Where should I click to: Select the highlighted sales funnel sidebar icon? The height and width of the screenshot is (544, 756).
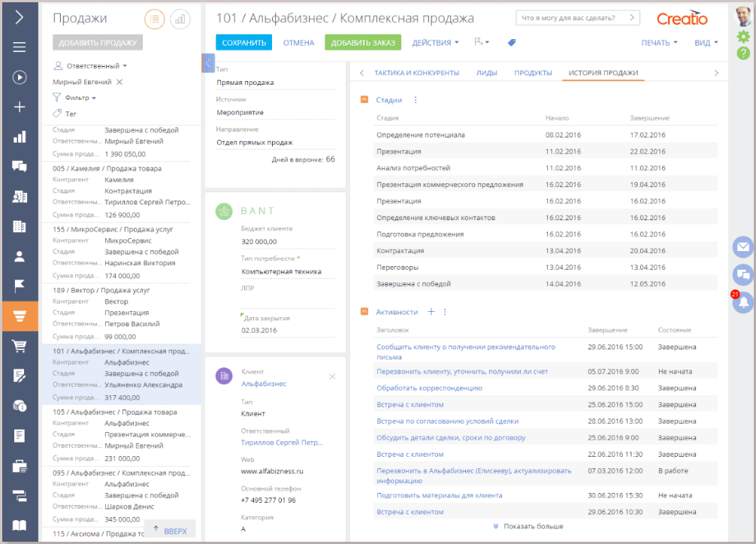[20, 316]
